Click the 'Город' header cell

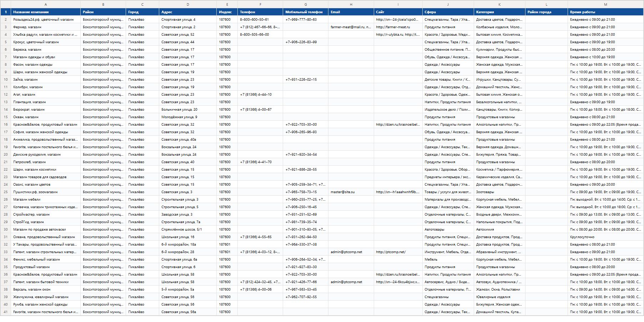tap(142, 12)
